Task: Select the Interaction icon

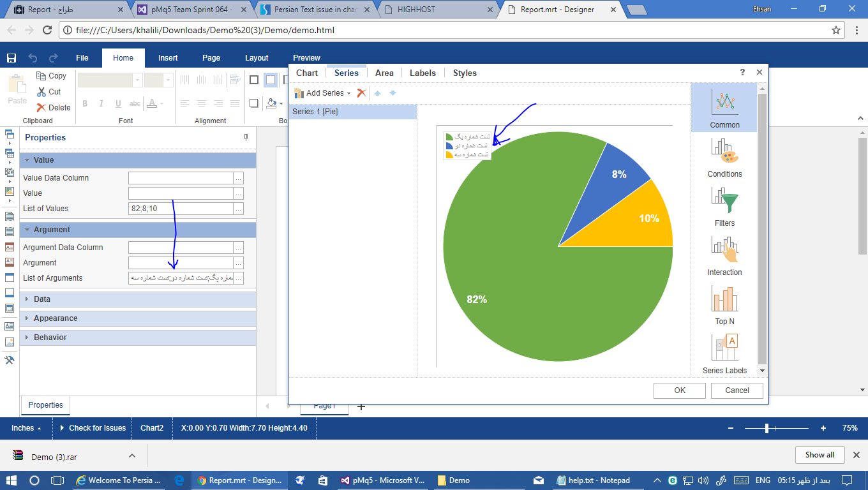Action: click(x=724, y=249)
